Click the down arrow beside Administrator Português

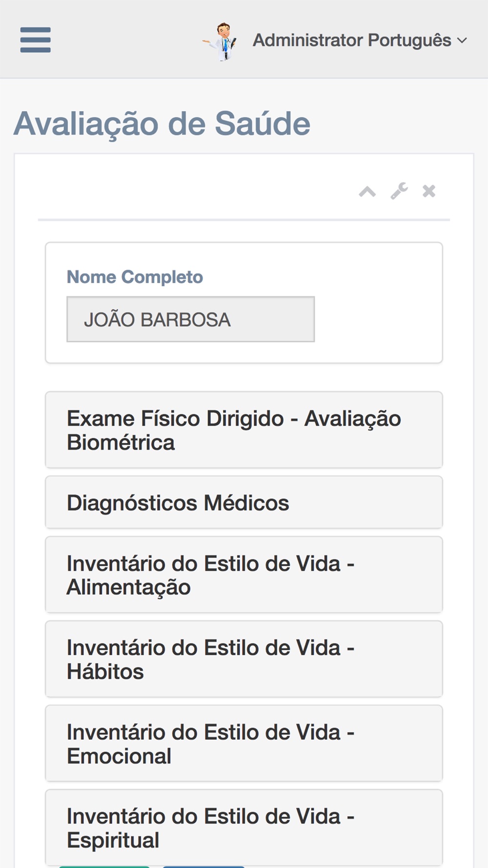click(x=462, y=41)
